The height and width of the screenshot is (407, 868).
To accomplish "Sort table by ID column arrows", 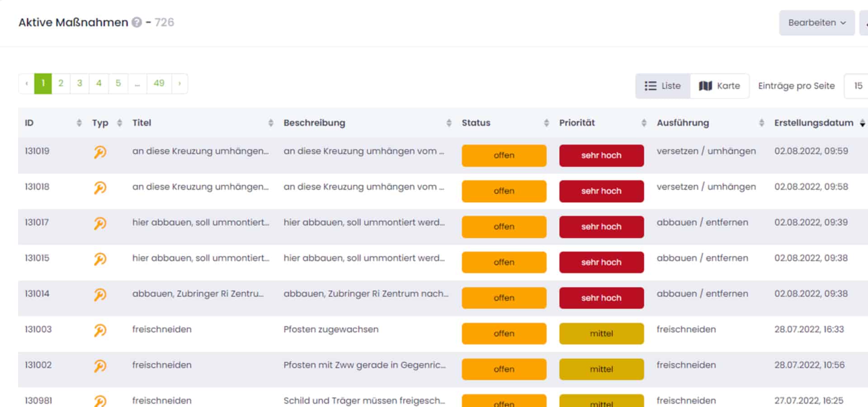I will pyautogui.click(x=79, y=123).
